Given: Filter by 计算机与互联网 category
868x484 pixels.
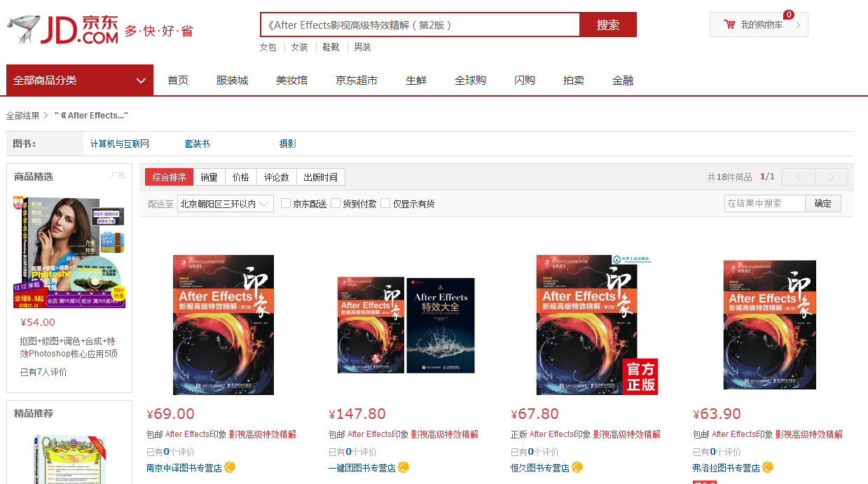Looking at the screenshot, I should coord(120,144).
